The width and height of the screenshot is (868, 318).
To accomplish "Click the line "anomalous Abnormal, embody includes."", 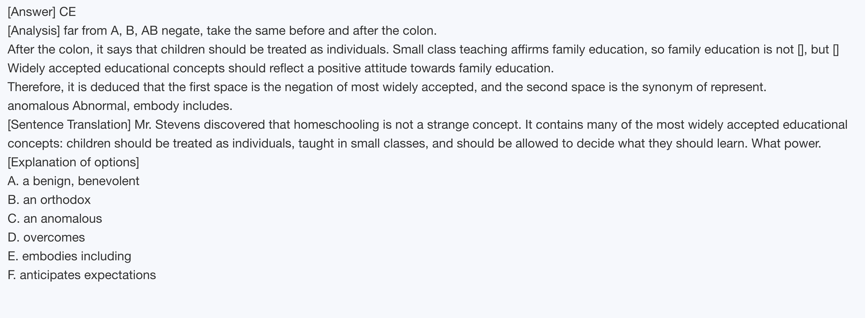I will coord(120,106).
